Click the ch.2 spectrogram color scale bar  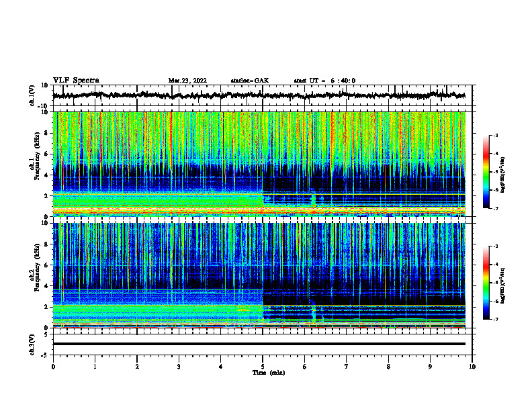(486, 283)
